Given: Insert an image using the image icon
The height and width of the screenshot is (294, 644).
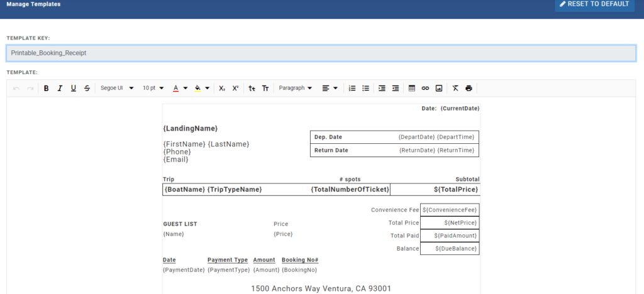Looking at the screenshot, I should click(x=439, y=88).
